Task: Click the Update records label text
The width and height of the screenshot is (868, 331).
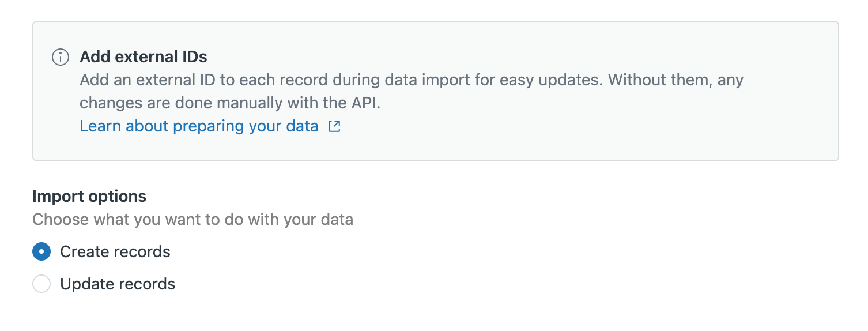Action: pos(118,284)
